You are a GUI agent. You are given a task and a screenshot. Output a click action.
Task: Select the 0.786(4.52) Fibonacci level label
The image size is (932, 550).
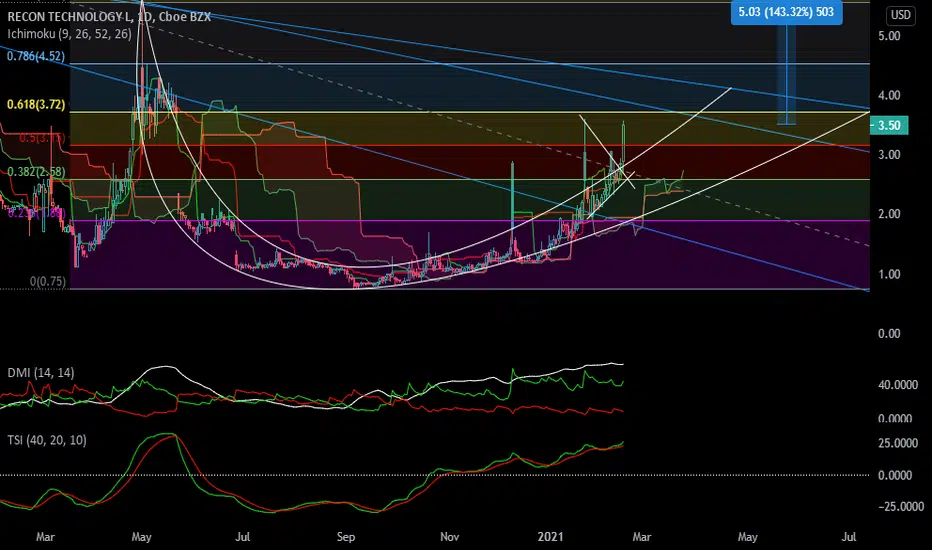pyautogui.click(x=36, y=56)
